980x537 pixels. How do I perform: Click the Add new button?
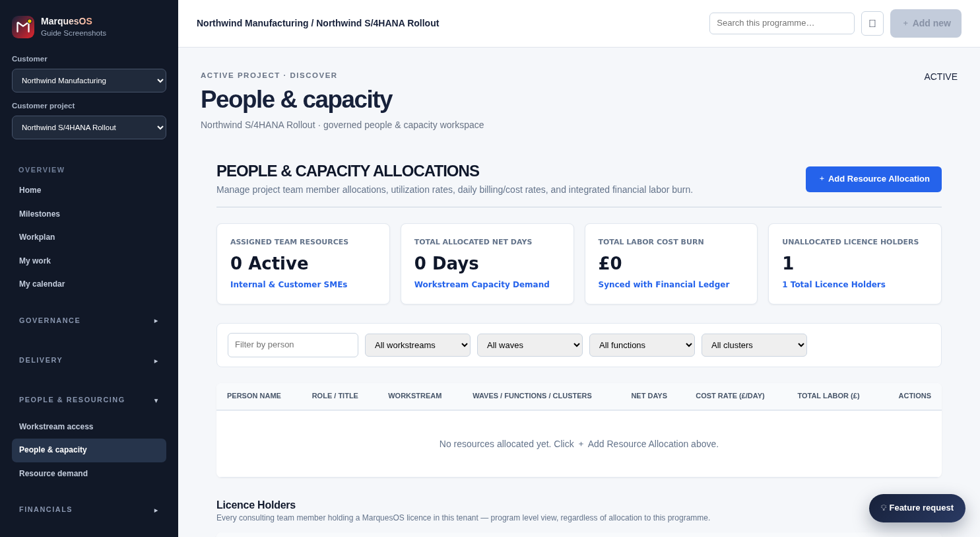click(926, 23)
